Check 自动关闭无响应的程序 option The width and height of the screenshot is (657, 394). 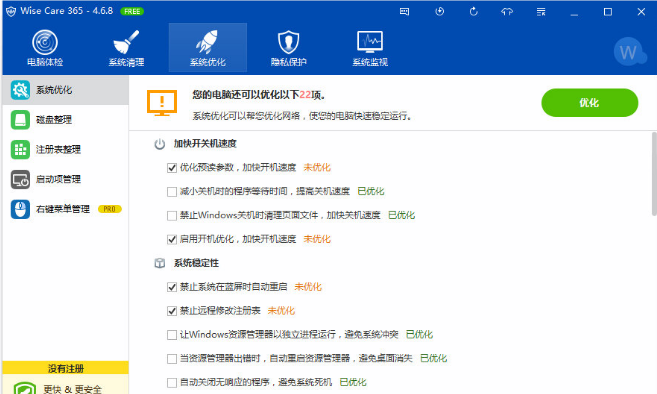pyautogui.click(x=172, y=383)
